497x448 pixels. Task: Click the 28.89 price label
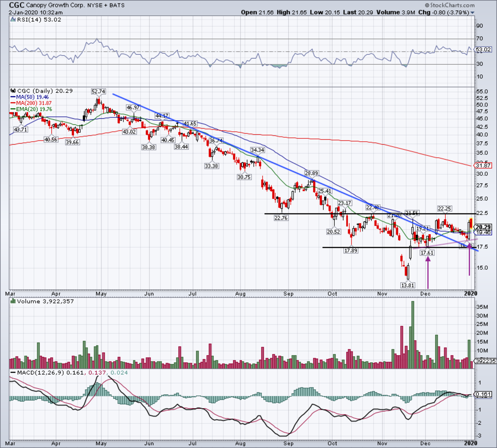(x=311, y=173)
